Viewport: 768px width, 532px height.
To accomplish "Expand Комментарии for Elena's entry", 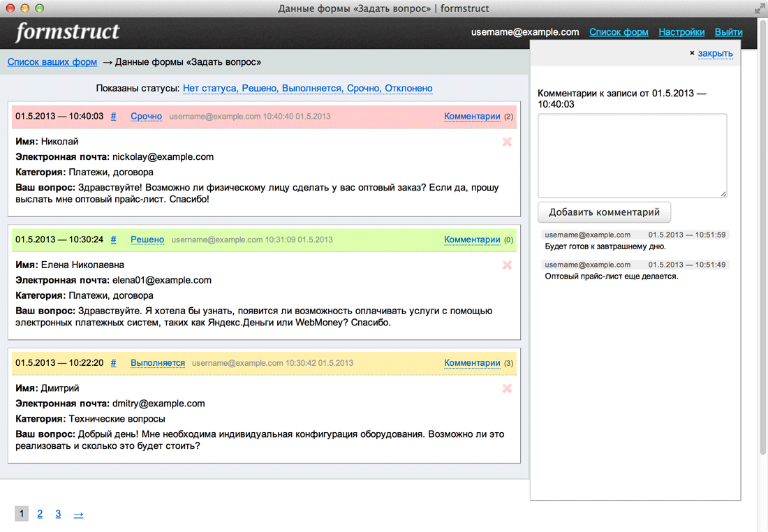I will point(472,239).
